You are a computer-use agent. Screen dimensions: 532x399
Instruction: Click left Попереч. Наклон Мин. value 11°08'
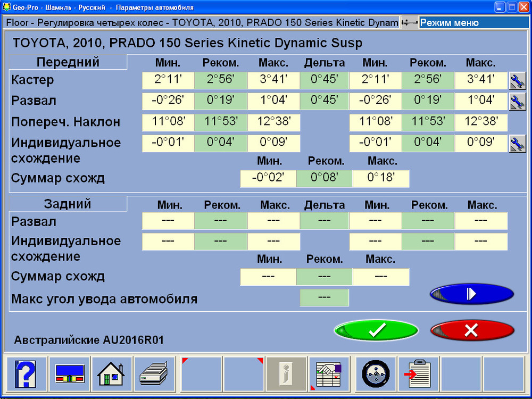(168, 122)
